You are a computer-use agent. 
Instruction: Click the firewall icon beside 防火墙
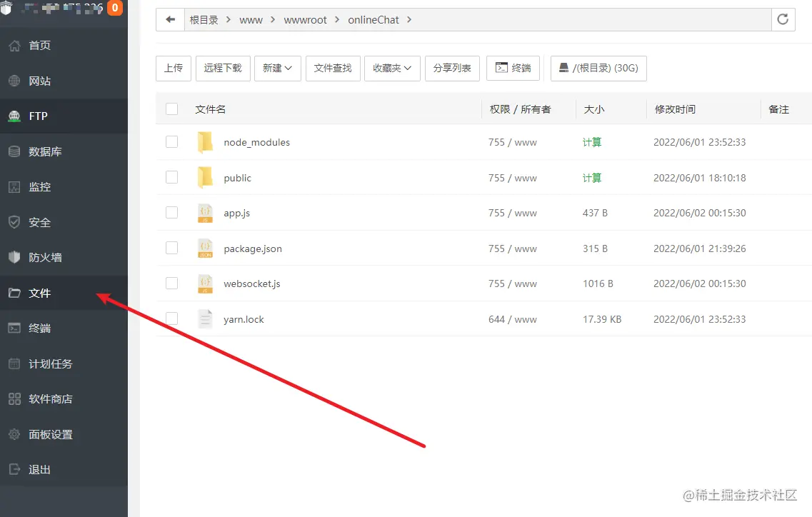pyautogui.click(x=14, y=258)
